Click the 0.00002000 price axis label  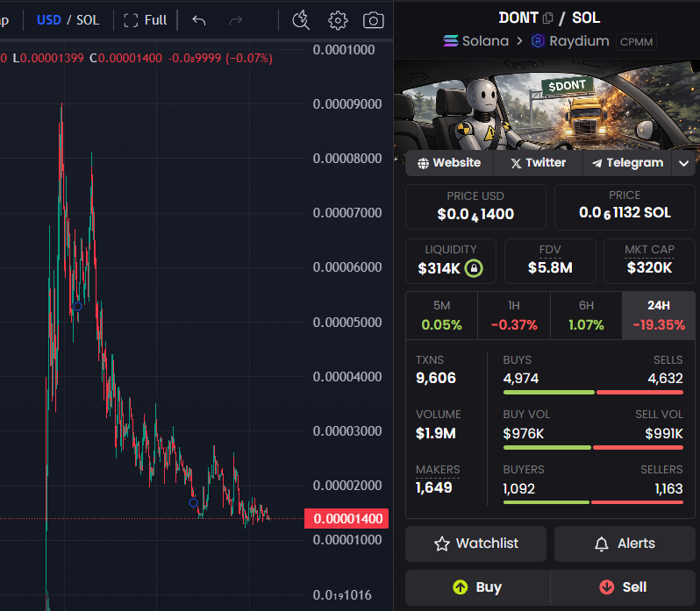347,486
